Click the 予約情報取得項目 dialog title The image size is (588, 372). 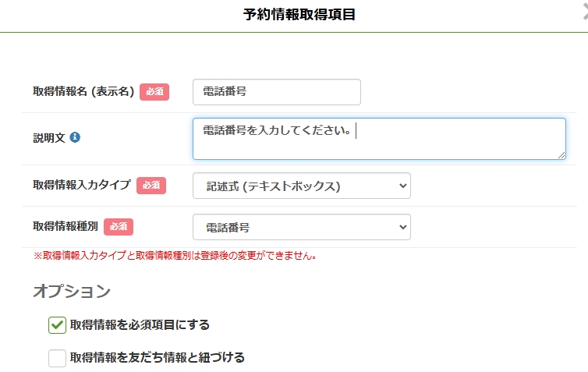coord(299,15)
